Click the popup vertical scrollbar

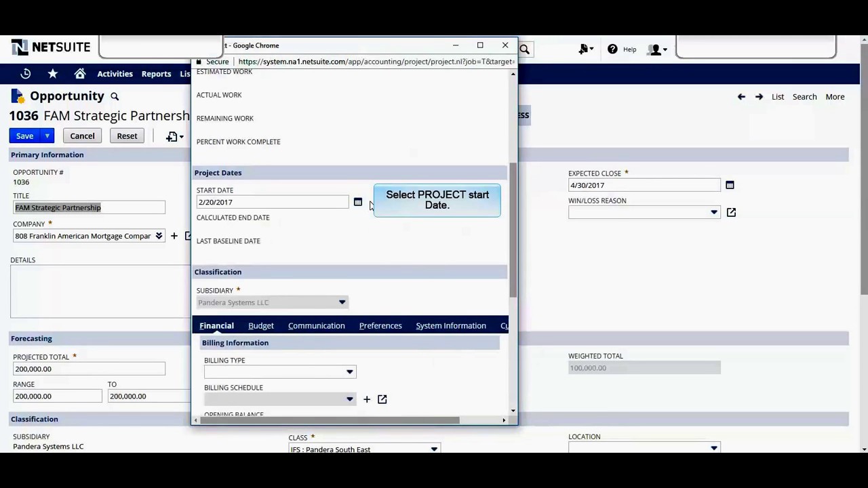[513, 230]
